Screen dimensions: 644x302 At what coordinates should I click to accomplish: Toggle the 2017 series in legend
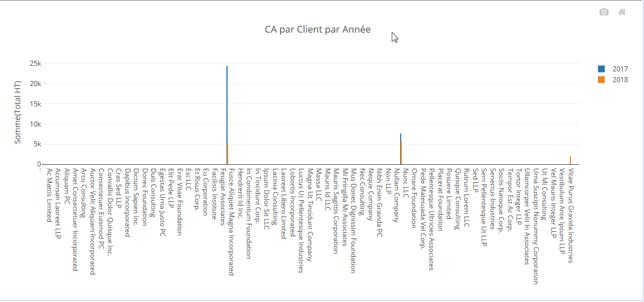pyautogui.click(x=620, y=69)
